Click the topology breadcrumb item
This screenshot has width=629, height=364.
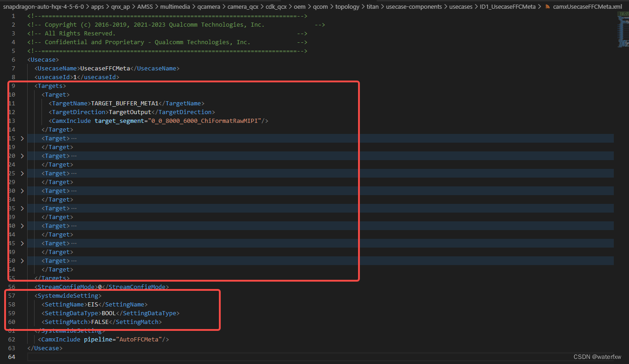347,7
